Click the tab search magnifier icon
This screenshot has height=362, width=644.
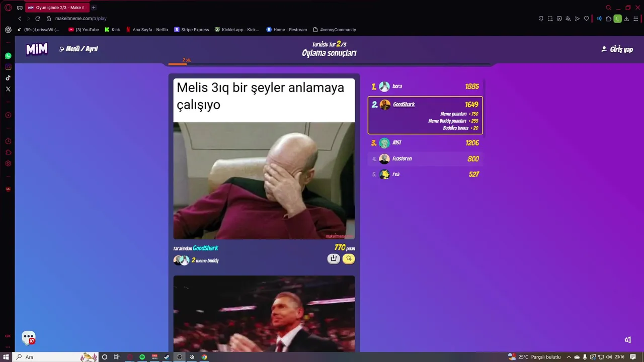tap(608, 8)
